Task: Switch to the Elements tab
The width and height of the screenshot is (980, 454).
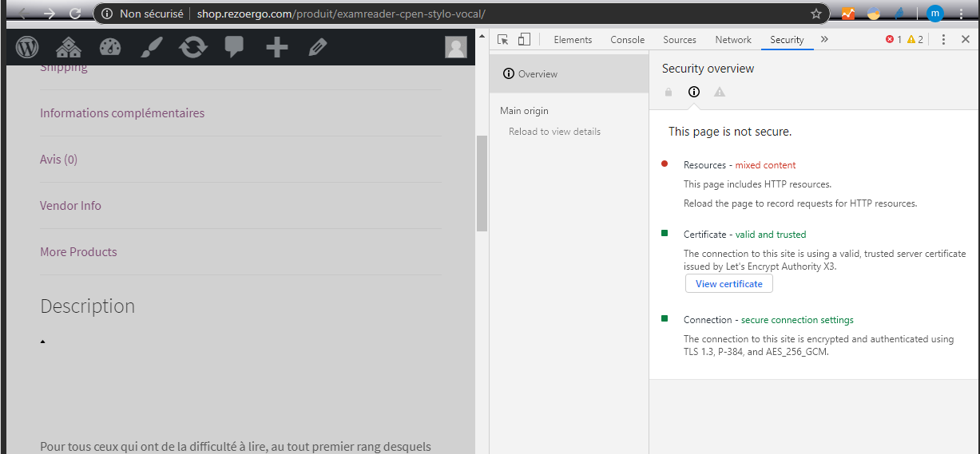Action: 573,39
